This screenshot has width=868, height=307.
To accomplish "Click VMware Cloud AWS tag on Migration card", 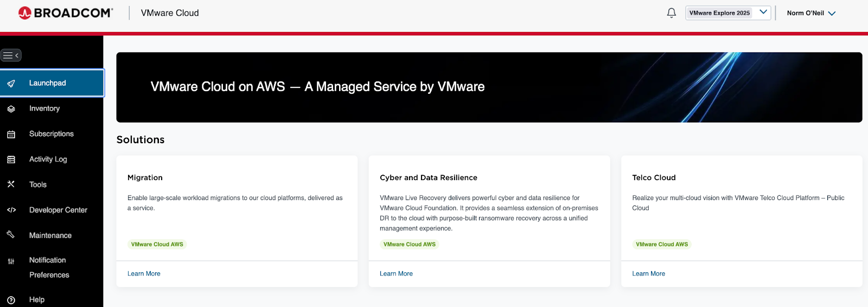I will pyautogui.click(x=157, y=245).
